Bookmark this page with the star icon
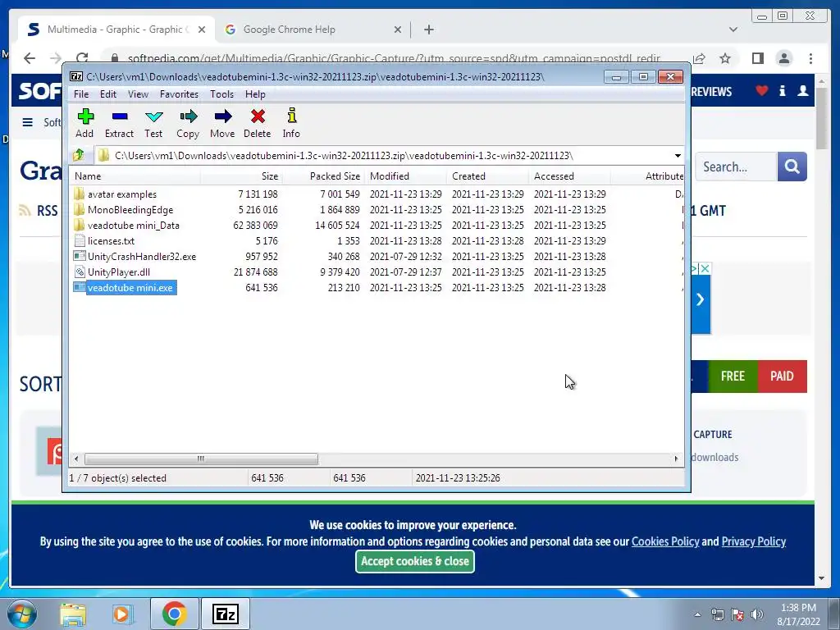Screen dimensions: 840x630 tap(725, 58)
